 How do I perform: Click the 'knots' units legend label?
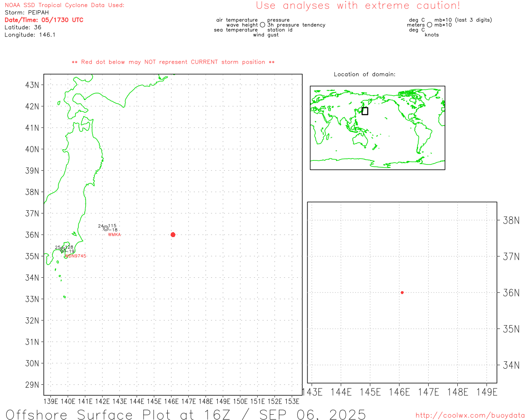432,35
